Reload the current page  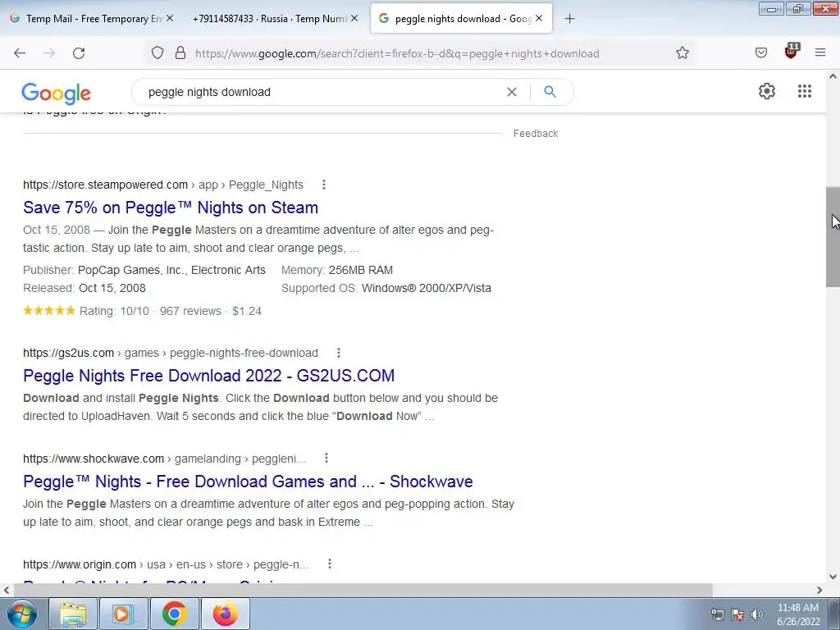pyautogui.click(x=79, y=53)
